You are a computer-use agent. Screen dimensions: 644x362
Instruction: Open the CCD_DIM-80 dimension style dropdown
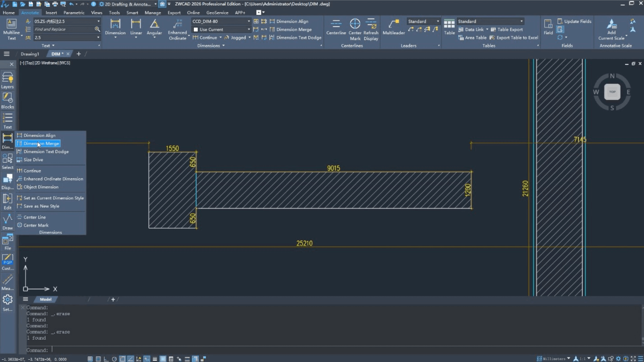(x=249, y=21)
